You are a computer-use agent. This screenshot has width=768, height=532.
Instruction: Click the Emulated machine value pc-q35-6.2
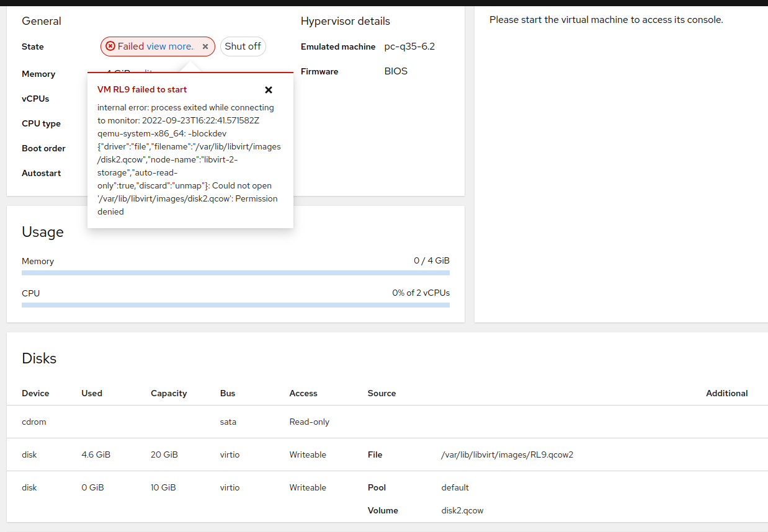tap(410, 46)
